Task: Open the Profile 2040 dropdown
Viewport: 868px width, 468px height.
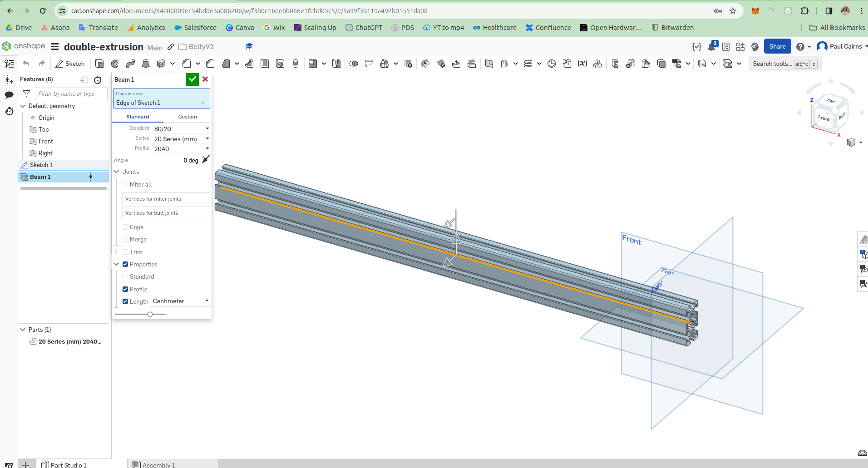Action: [x=181, y=149]
